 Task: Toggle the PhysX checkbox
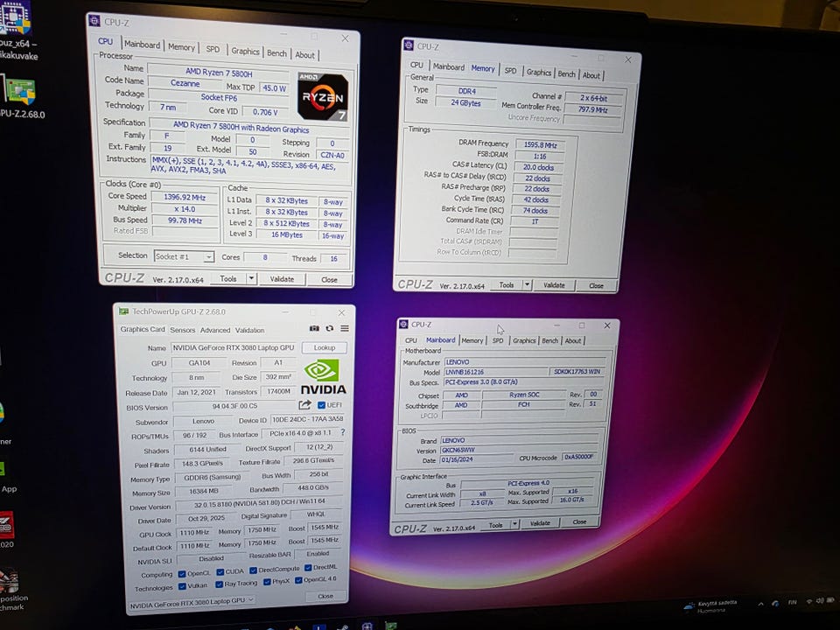pos(267,582)
